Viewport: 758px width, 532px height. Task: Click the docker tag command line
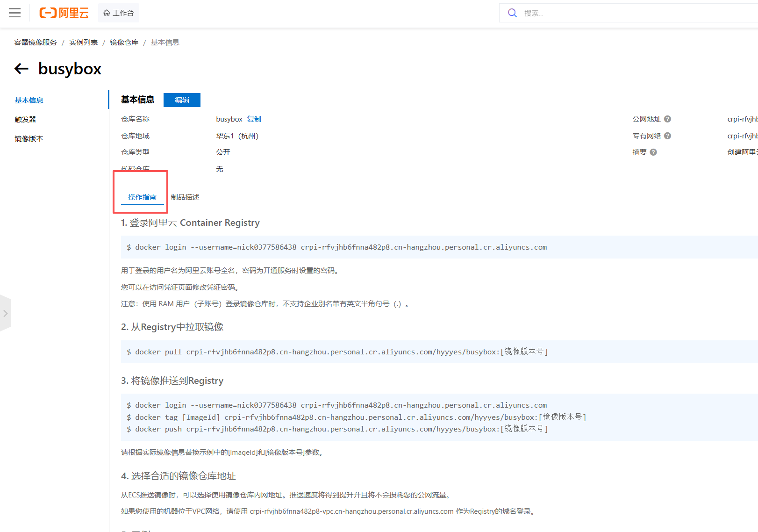click(x=356, y=417)
